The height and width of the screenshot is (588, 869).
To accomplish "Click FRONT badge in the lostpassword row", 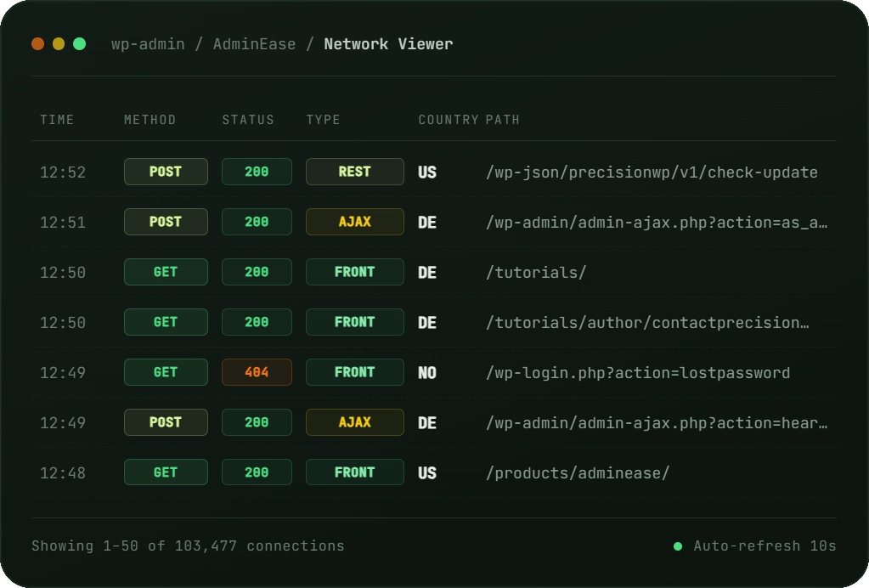I will pyautogui.click(x=355, y=372).
